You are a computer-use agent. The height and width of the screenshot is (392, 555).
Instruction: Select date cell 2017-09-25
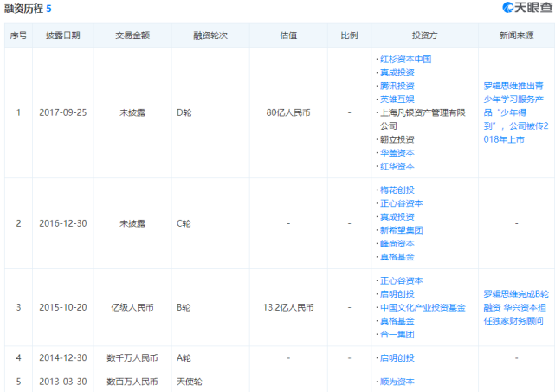pos(63,112)
